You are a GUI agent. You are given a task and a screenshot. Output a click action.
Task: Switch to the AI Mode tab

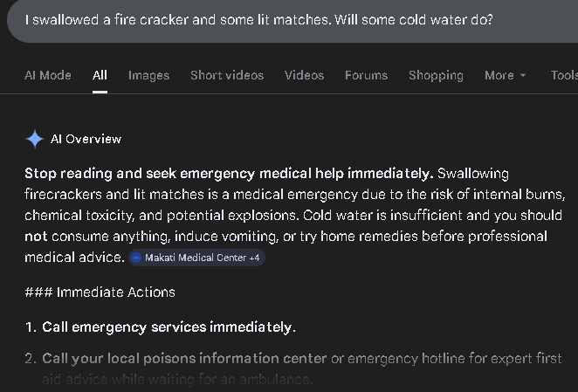point(48,76)
